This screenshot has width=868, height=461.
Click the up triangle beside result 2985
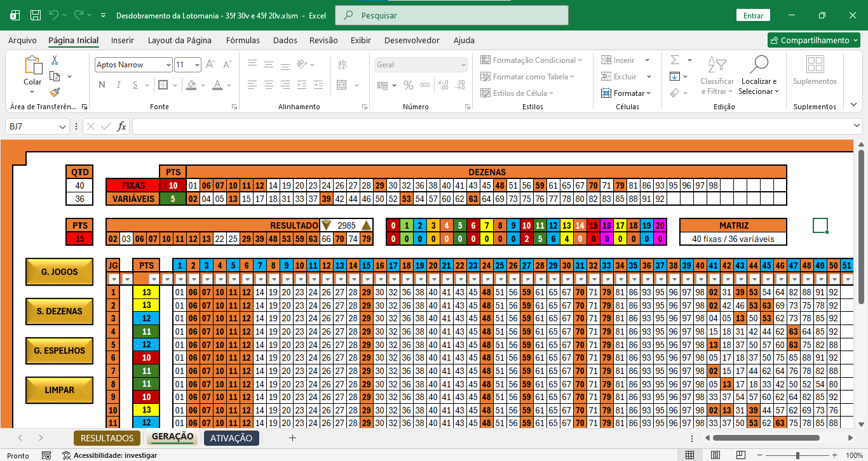[366, 225]
